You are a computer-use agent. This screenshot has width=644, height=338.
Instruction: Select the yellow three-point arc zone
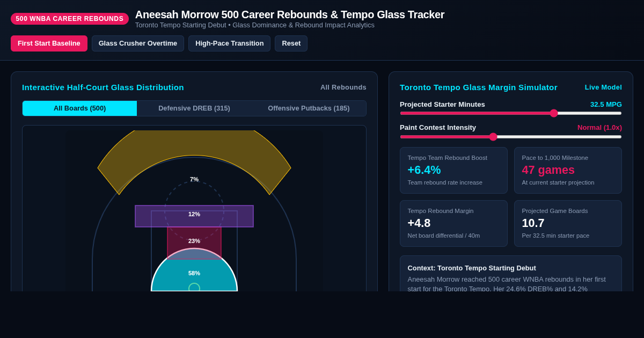pyautogui.click(x=194, y=142)
